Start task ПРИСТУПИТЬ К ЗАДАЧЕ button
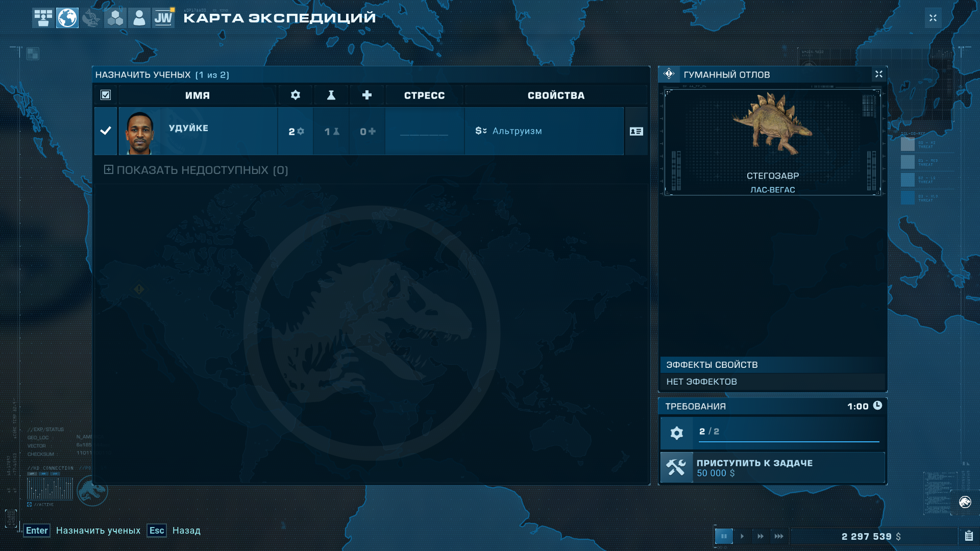Screen dimensions: 980x551 pos(772,467)
